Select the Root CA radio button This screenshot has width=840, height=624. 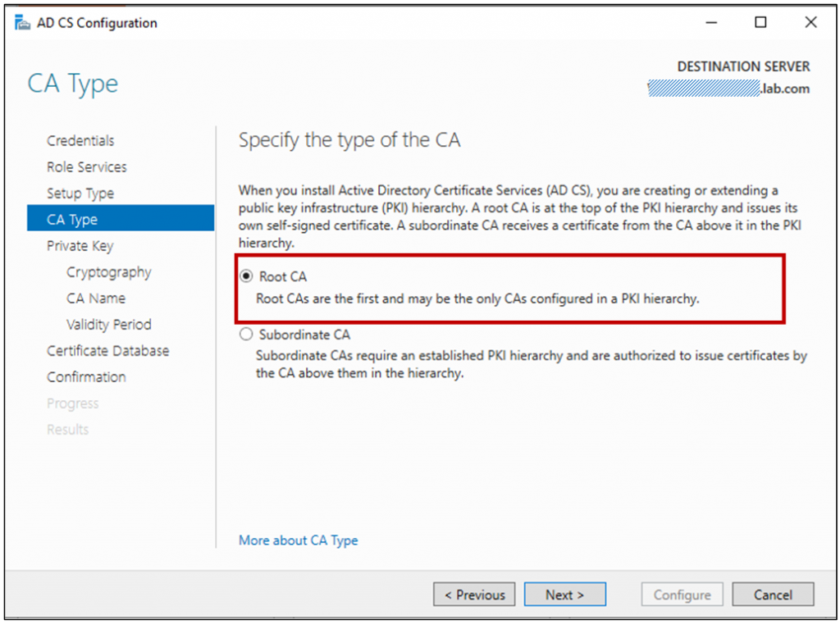point(246,276)
